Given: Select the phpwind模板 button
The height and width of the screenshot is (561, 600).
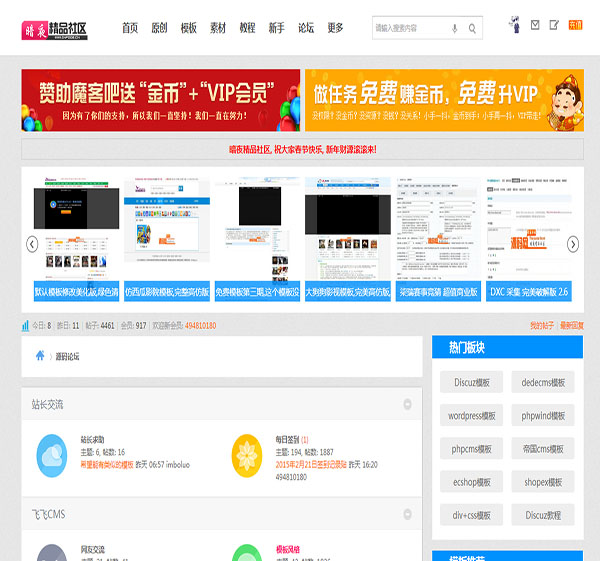Looking at the screenshot, I should 543,416.
